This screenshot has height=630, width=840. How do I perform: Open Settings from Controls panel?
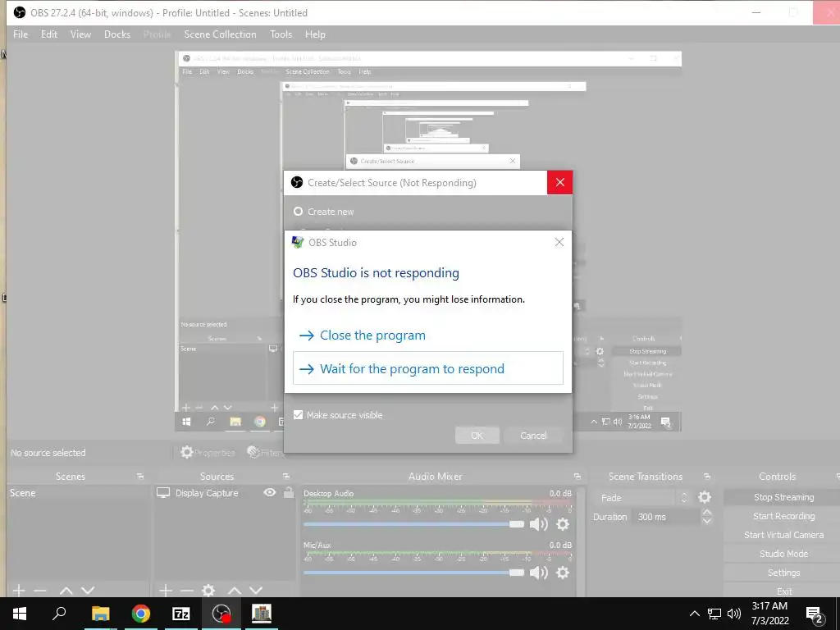coord(783,573)
